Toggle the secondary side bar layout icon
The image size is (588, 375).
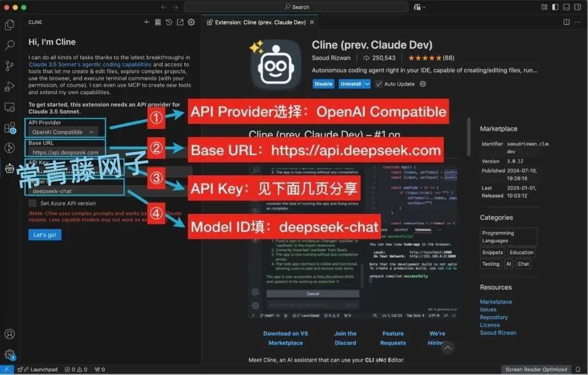pos(578,7)
